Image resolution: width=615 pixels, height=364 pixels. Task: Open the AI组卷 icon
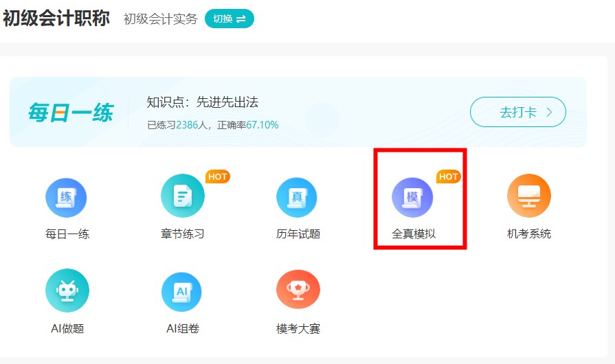[x=182, y=291]
